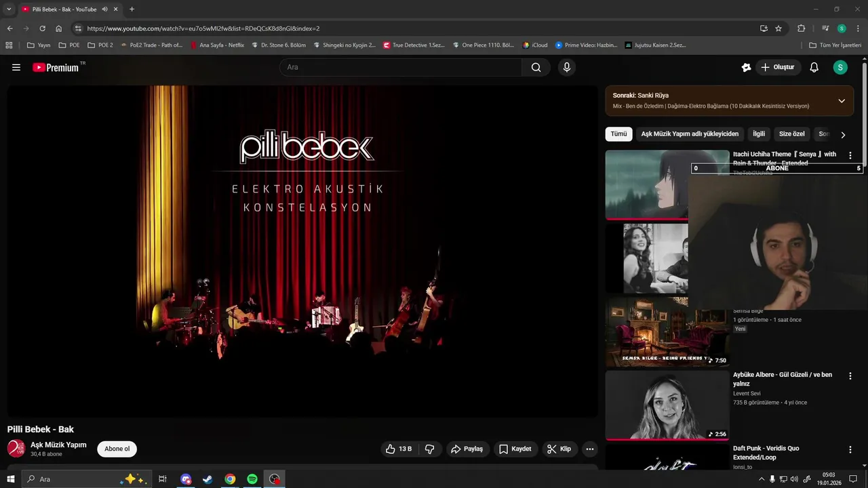Open options for Itachi Uchiha Theme video
This screenshot has width=868, height=488.
[850, 155]
